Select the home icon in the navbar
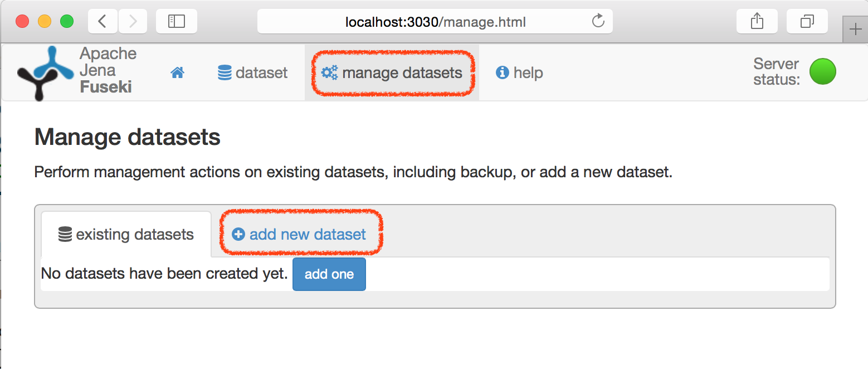The width and height of the screenshot is (868, 369). point(177,72)
